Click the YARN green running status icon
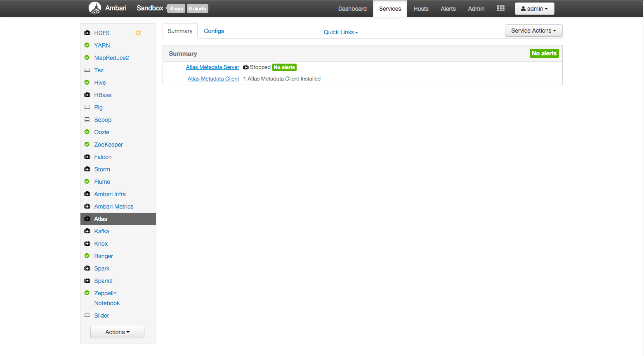The image size is (644, 356). [87, 45]
